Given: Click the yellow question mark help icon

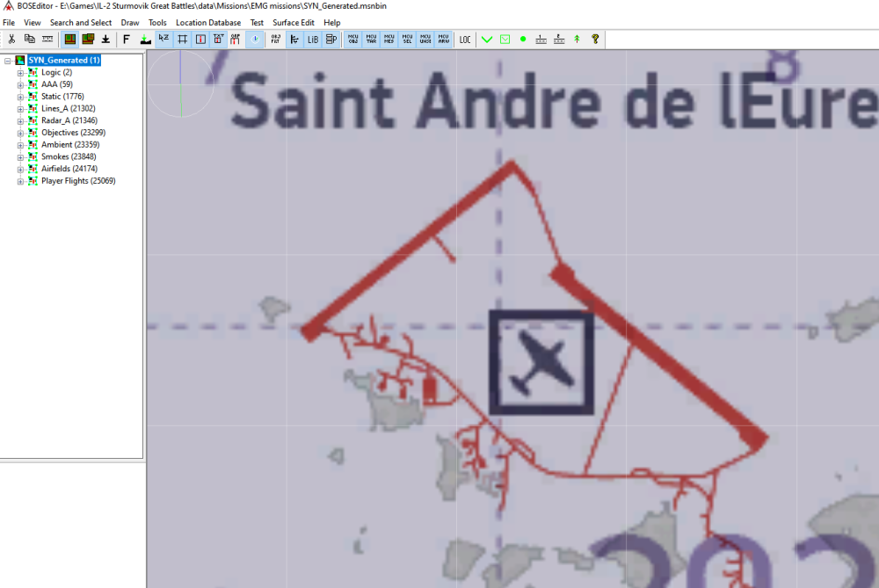Looking at the screenshot, I should [595, 40].
